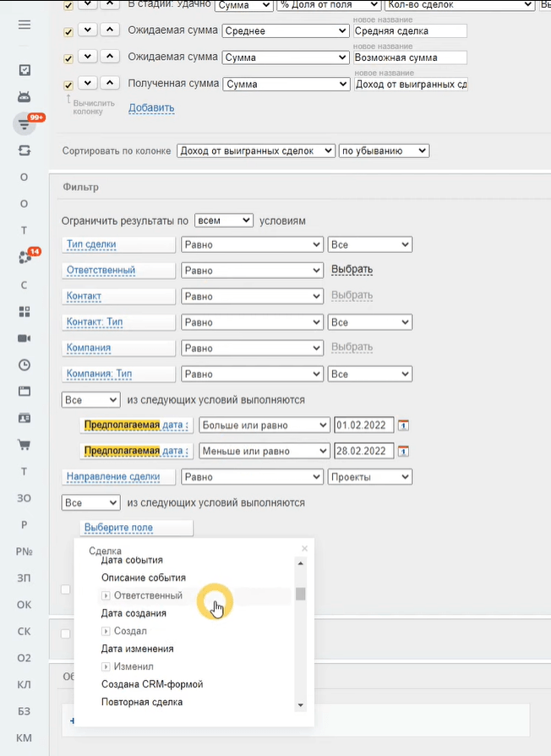
Task: Uncheck the Средняя сделка column checkbox
Action: [68, 32]
